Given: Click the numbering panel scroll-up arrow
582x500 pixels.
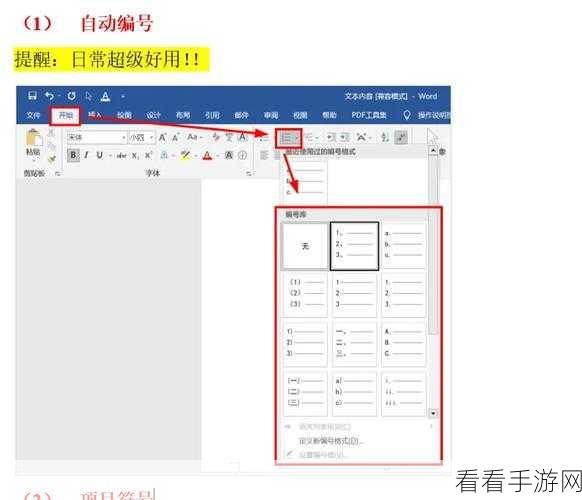Looking at the screenshot, I should pos(433,151).
